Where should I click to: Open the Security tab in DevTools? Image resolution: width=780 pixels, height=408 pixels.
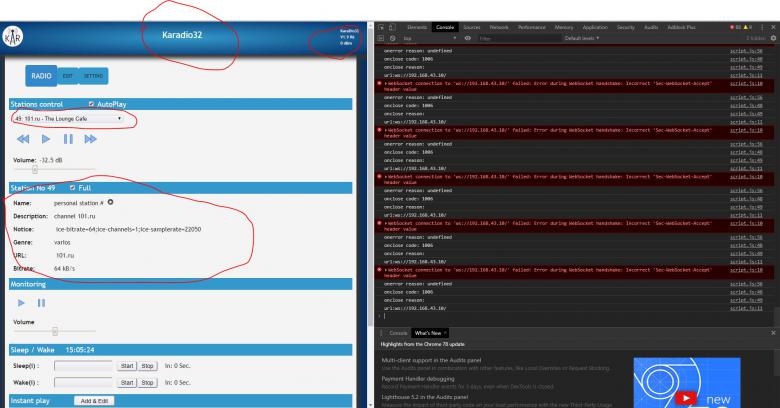pyautogui.click(x=626, y=27)
